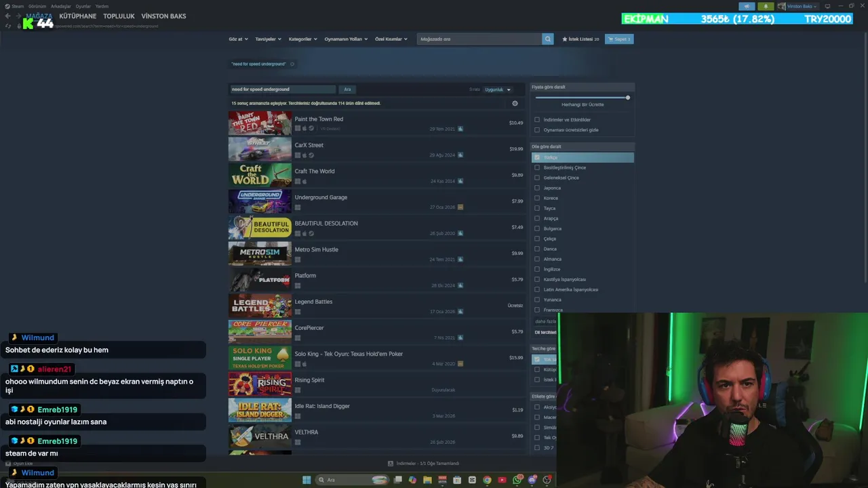Open Steam notifications bell
Screen dimensions: 868x488
pyautogui.click(x=766, y=6)
